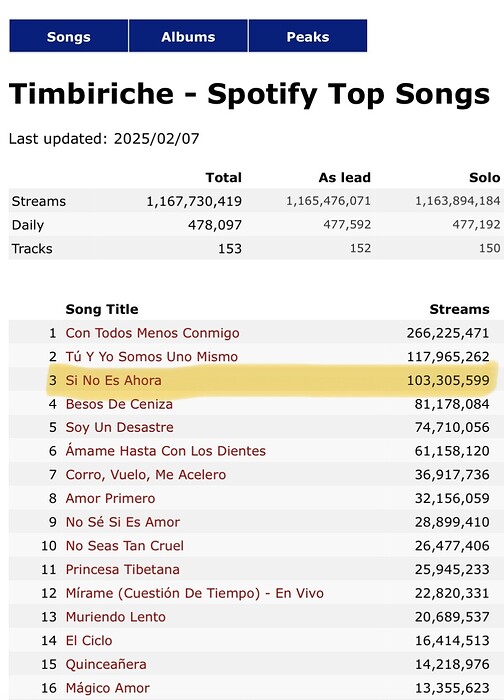The height and width of the screenshot is (700, 504).
Task: Open highlighted song Si No Es Ahora
Action: [x=113, y=380]
